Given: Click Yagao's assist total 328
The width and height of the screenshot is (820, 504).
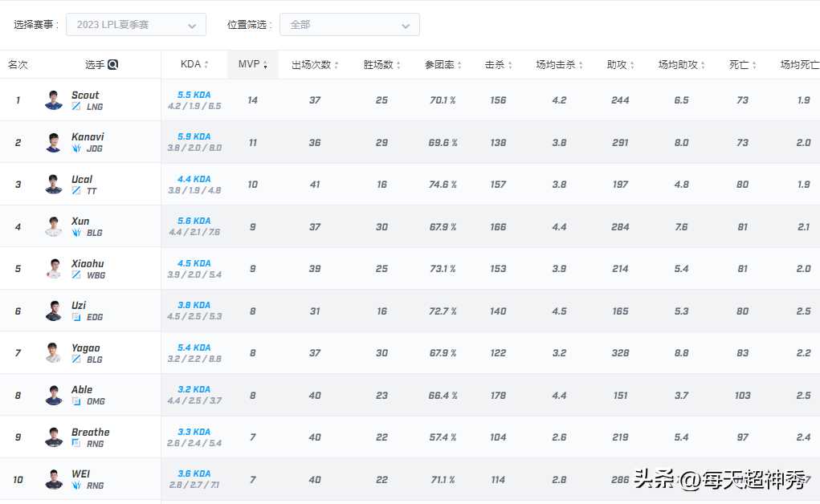Looking at the screenshot, I should 620,353.
